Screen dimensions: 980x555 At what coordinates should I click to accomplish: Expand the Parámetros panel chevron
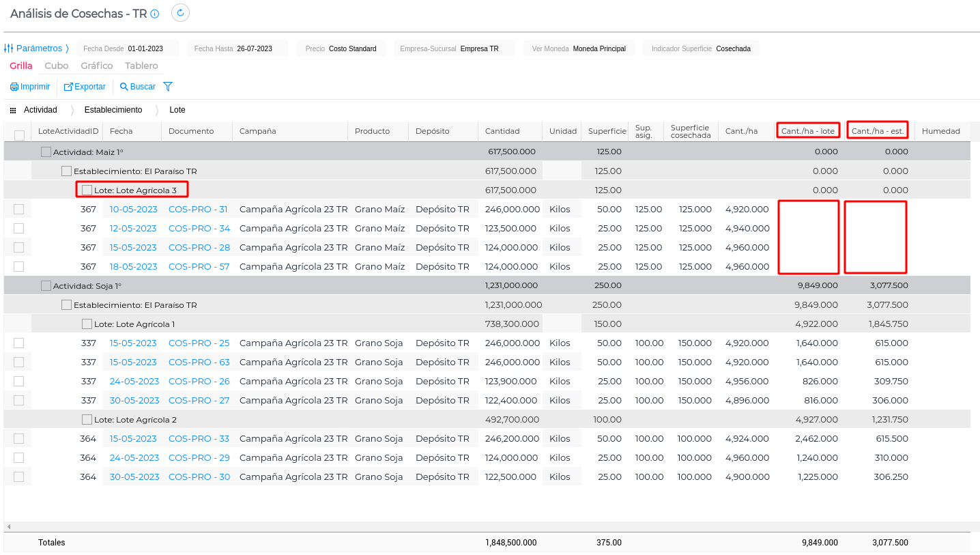pos(67,48)
